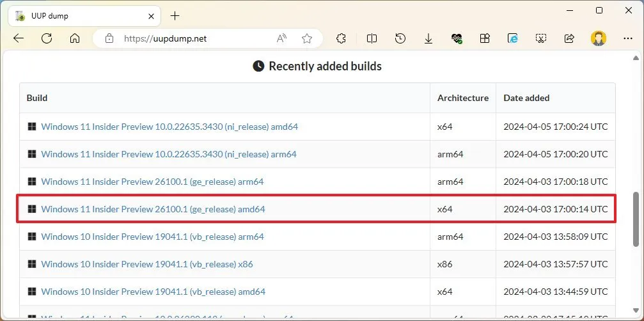The width and height of the screenshot is (644, 321).
Task: Open Browser essentials heart icon
Action: [457, 38]
